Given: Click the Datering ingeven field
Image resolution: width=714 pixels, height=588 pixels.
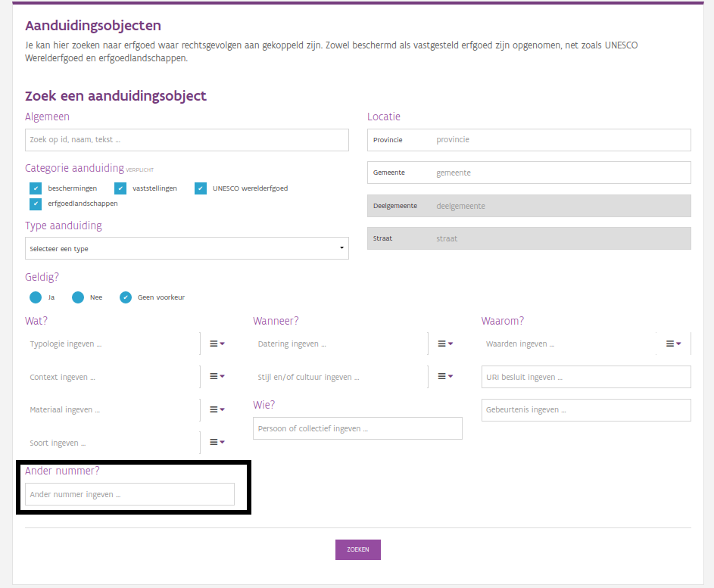Looking at the screenshot, I should [x=340, y=344].
